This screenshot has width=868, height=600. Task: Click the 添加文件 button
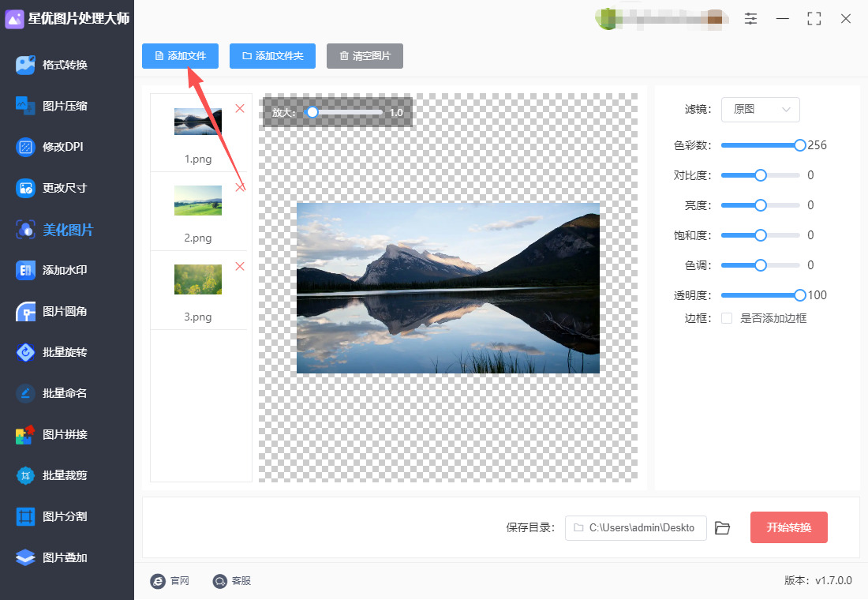180,56
